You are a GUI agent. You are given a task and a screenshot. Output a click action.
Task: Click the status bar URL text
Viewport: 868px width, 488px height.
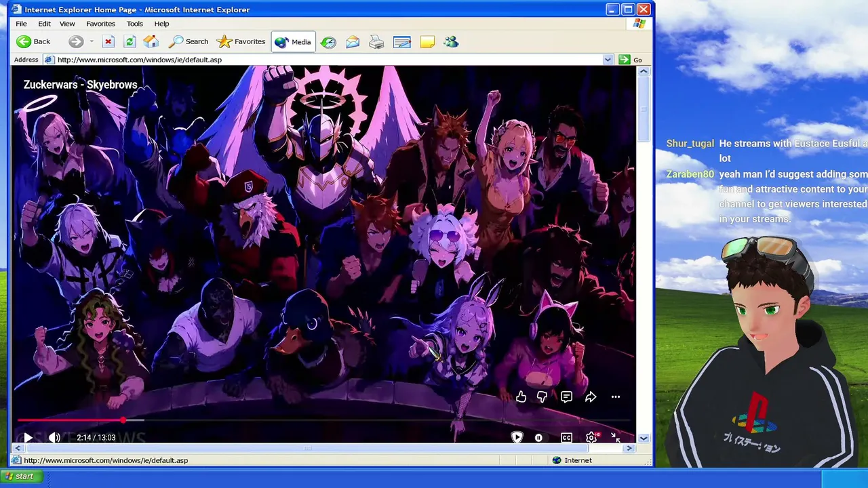[106, 460]
